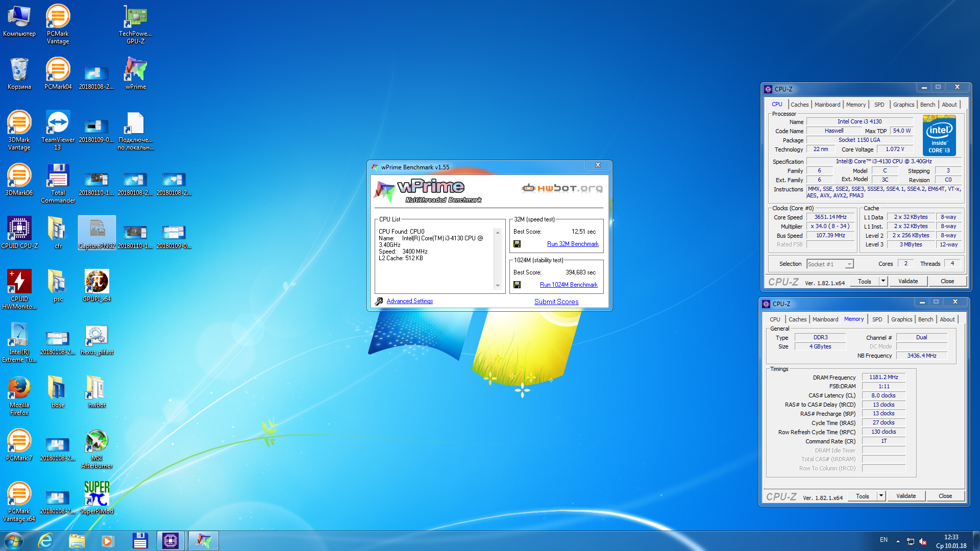The width and height of the screenshot is (980, 551).
Task: Expand Tools dropdown arrow in upper CPU-Z
Action: click(x=883, y=281)
